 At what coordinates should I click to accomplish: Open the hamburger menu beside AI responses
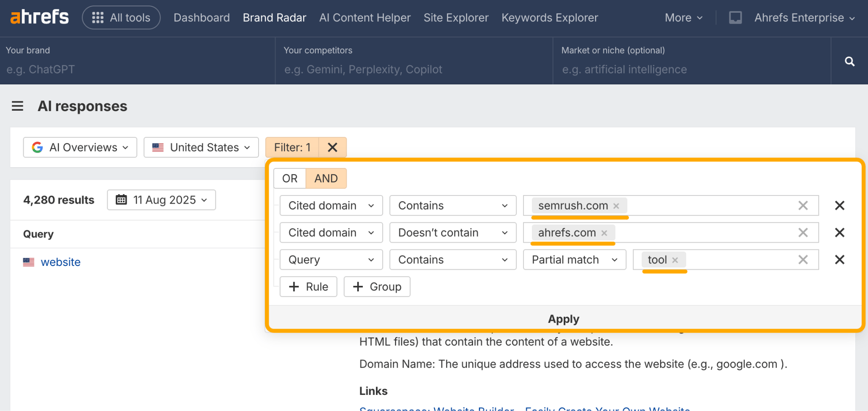click(x=17, y=106)
